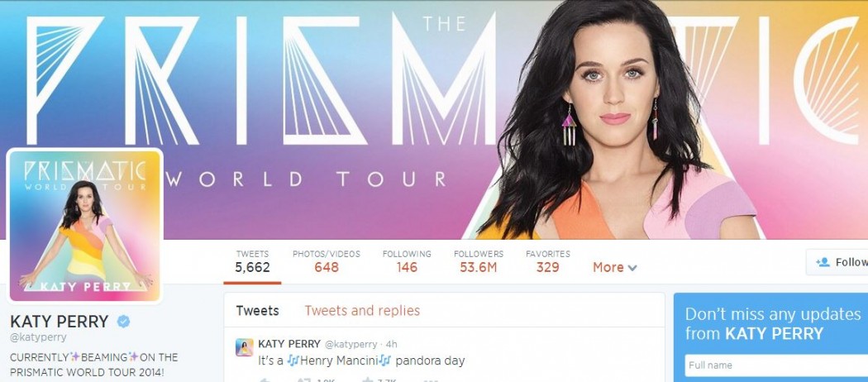The width and height of the screenshot is (868, 382).
Task: Expand the More dropdown in the stats bar
Action: click(x=614, y=267)
